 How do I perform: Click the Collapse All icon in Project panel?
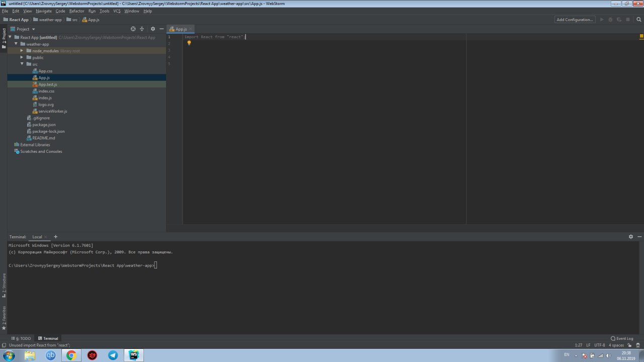[x=142, y=29]
